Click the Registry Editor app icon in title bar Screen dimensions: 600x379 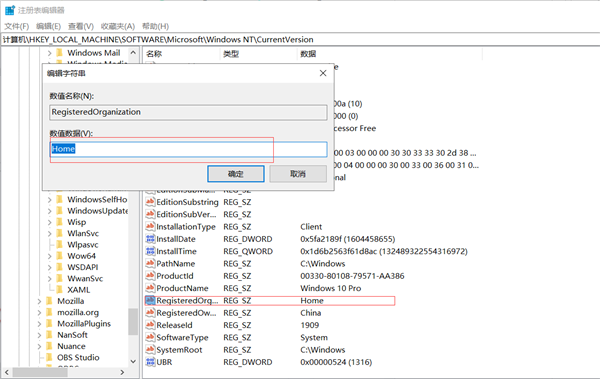(x=9, y=10)
